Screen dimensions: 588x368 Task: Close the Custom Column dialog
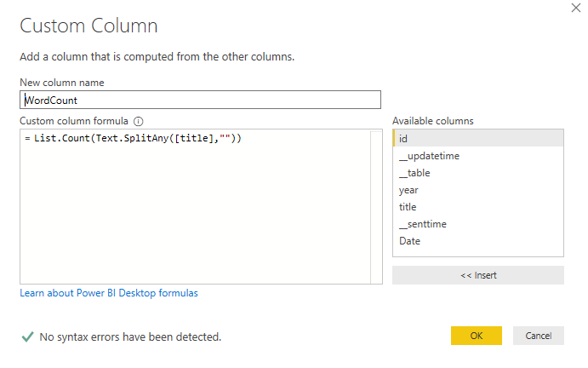(x=576, y=8)
